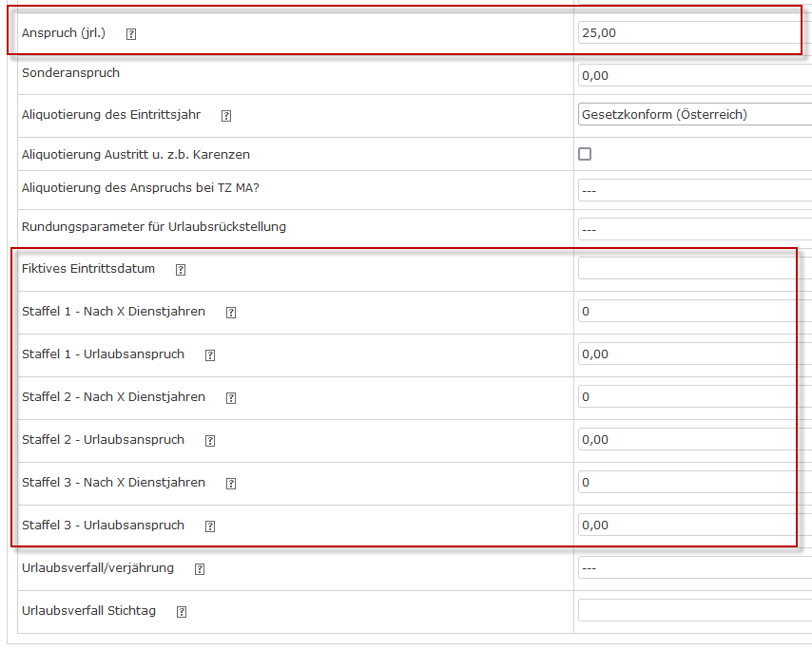Click help icon beside Fiktives Eintrittsdatum
The image size is (812, 650).
pyautogui.click(x=181, y=270)
